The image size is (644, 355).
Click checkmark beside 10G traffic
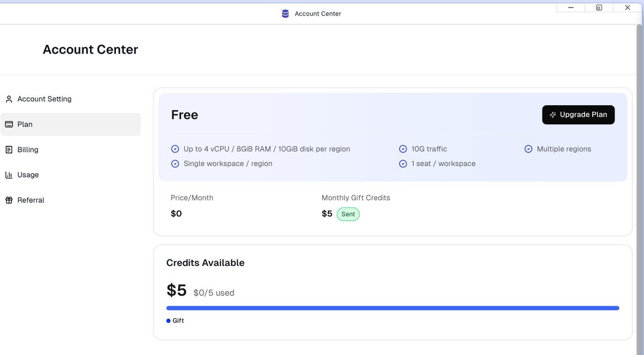pos(402,149)
